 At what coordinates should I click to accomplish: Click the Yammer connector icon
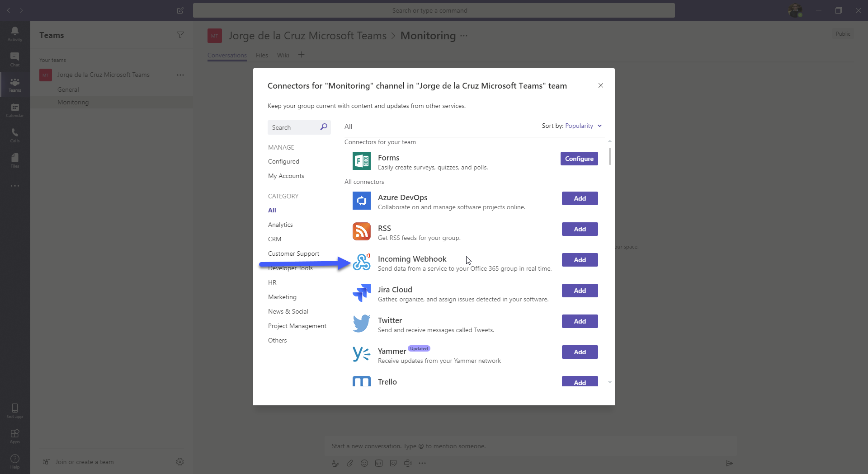click(362, 354)
